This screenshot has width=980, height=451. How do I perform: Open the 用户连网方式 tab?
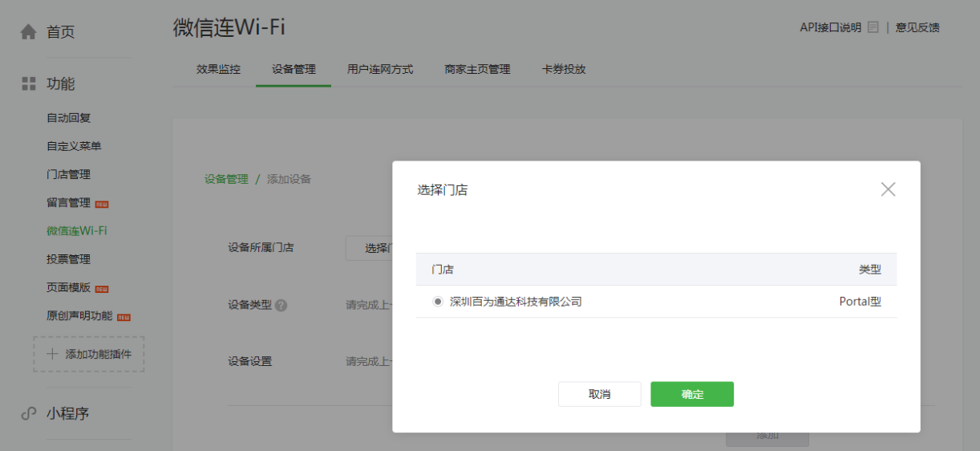(x=380, y=69)
